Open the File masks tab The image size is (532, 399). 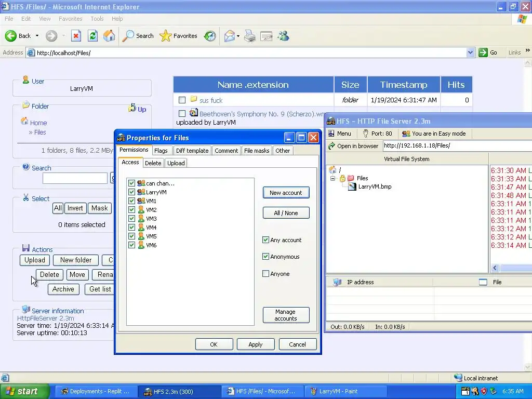point(257,151)
